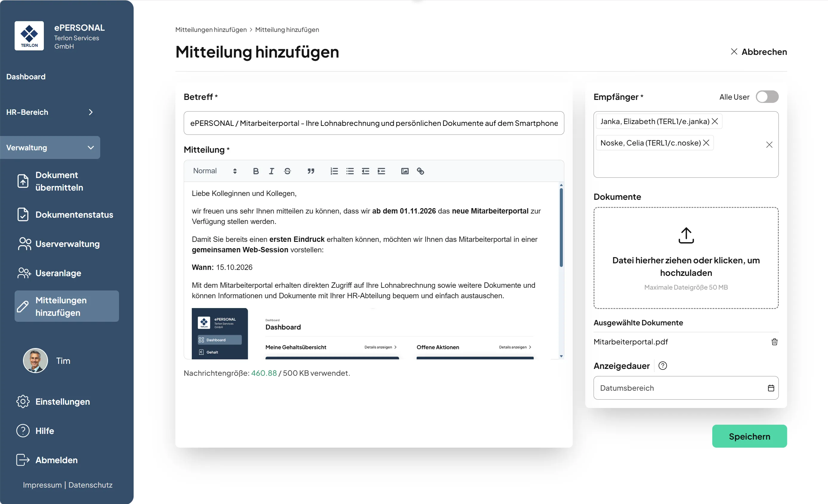Cancel with the Abbrechen button
828x504 pixels.
point(759,52)
